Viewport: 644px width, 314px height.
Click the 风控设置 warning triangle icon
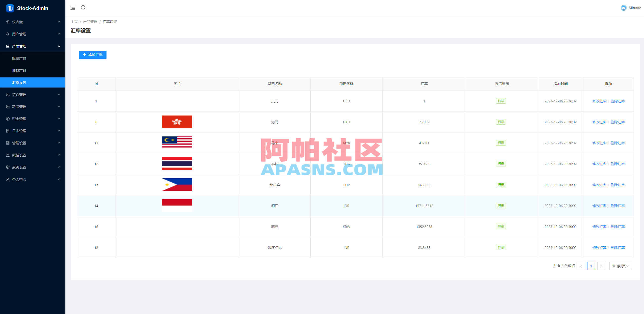tap(8, 155)
